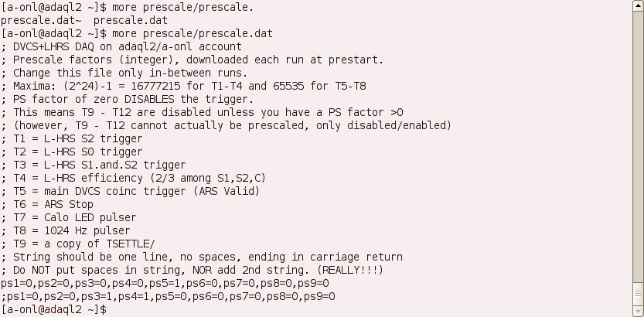Viewport: 644px width, 317px height.
Task: Click the 'T2 = L-HRS S0 trigger' line
Action: 72,152
